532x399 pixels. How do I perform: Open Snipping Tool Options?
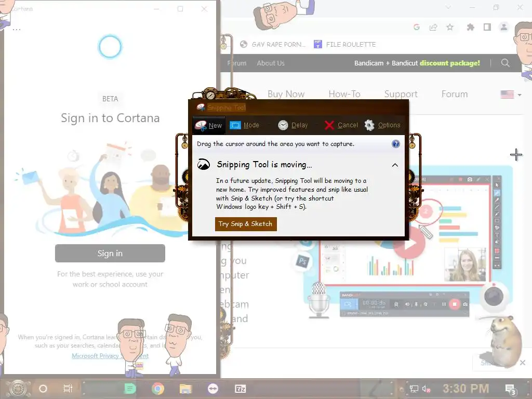tap(382, 125)
